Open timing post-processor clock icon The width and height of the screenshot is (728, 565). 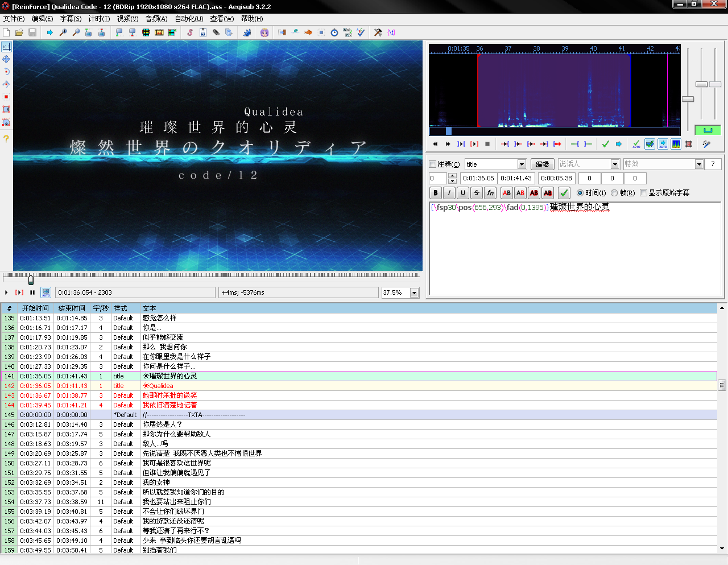[334, 32]
